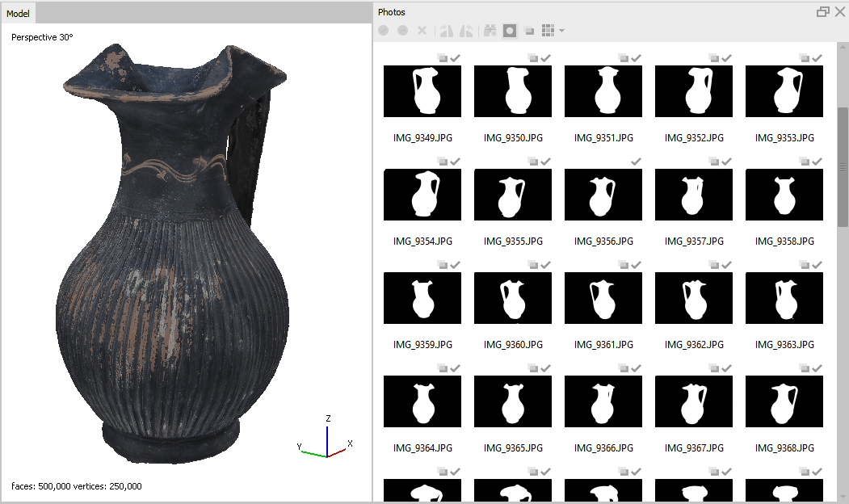Click the Disable Cameras minus icon in Photos toolbar
The width and height of the screenshot is (849, 504).
coord(402,31)
